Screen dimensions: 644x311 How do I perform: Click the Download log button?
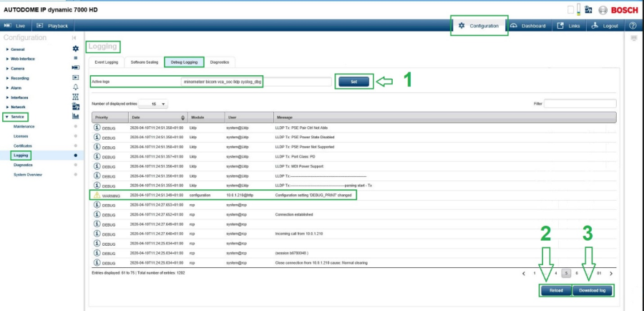pyautogui.click(x=592, y=290)
